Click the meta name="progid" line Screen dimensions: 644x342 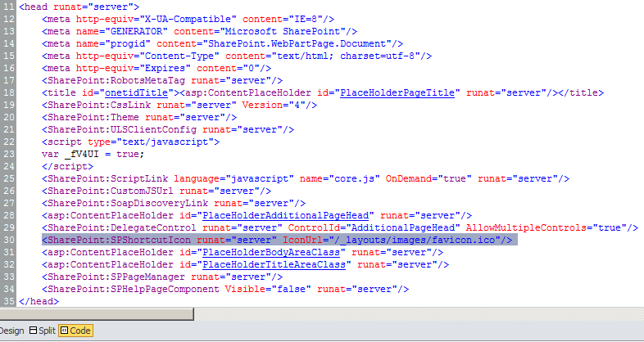click(222, 44)
